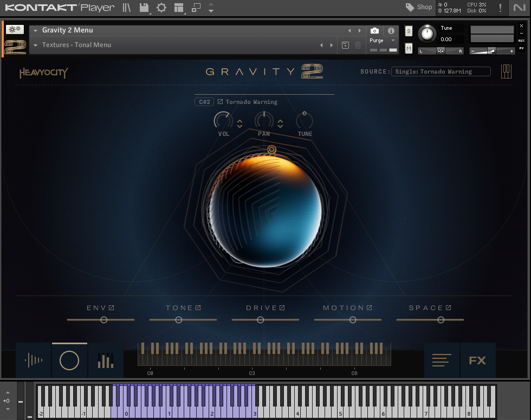Click the instrument L/R pan slider

pos(441,51)
